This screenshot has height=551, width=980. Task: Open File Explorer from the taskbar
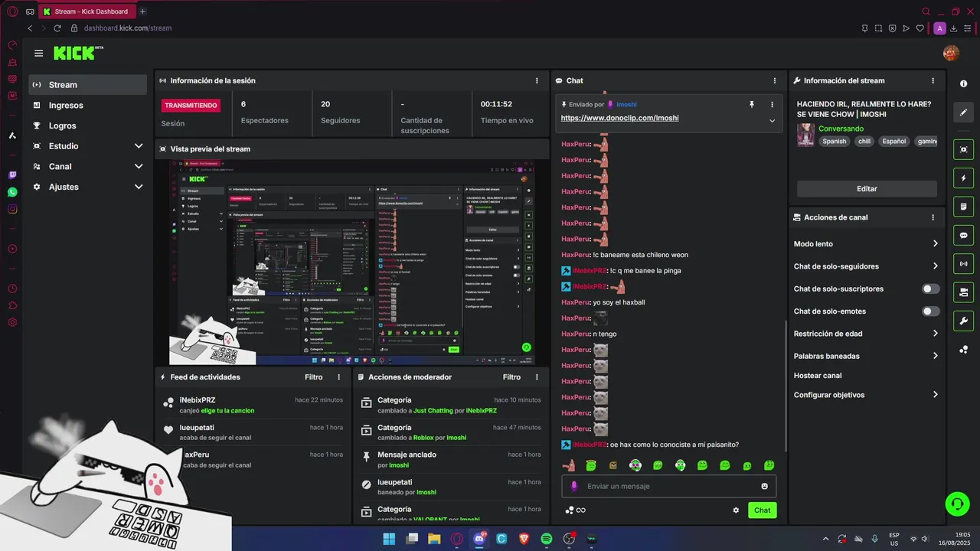click(434, 539)
